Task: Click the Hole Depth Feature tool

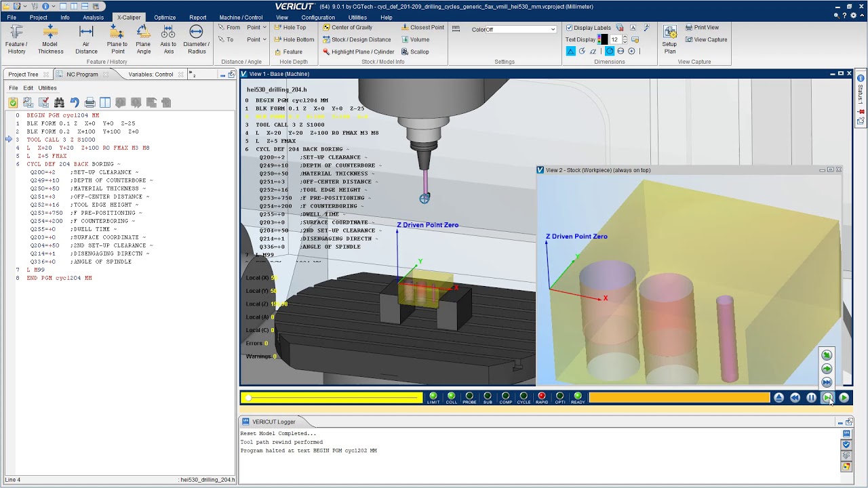Action: 288,52
